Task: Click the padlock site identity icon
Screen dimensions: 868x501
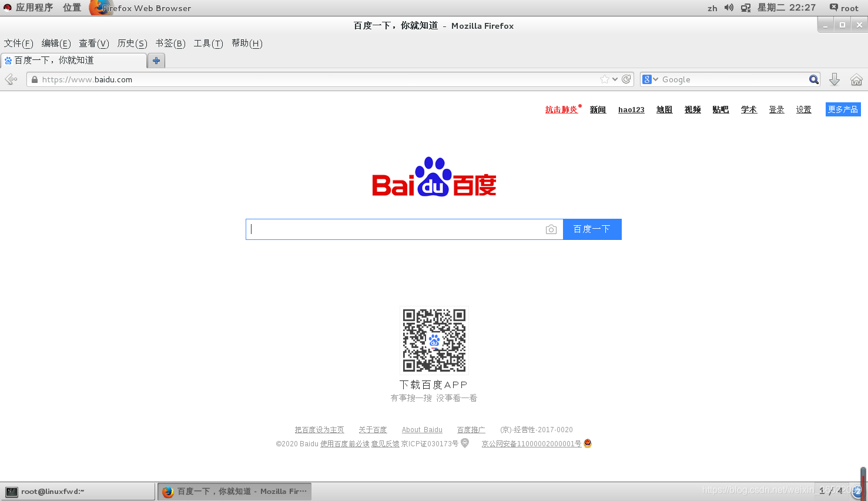Action: 35,79
